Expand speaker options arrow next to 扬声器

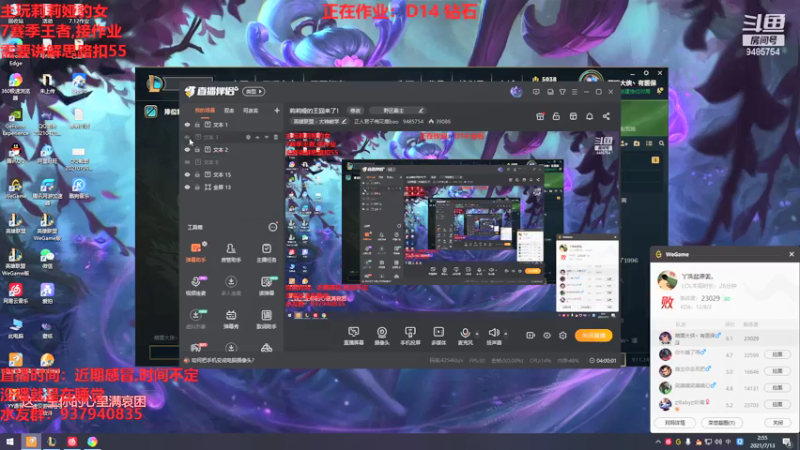click(x=506, y=334)
